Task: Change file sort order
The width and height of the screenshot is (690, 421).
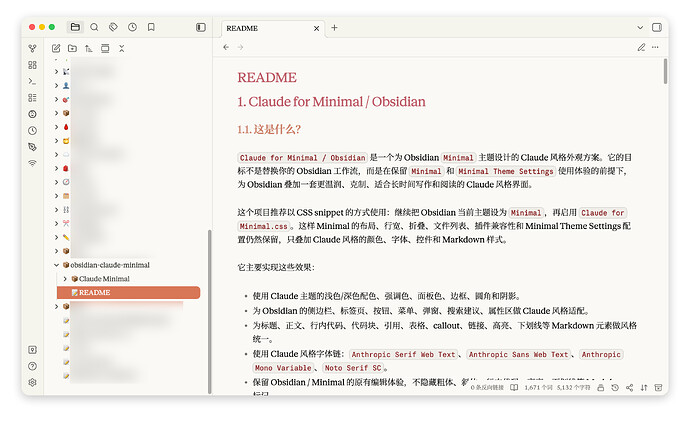Action: click(88, 48)
